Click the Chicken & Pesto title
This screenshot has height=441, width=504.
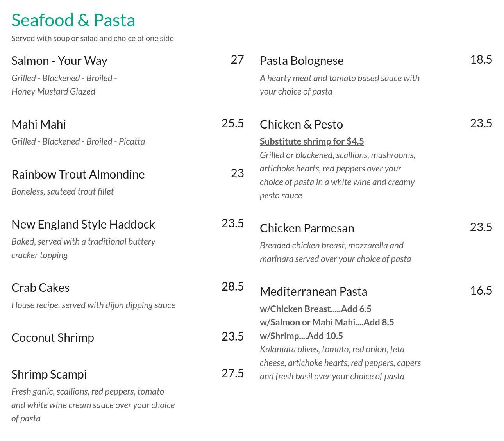tap(301, 124)
